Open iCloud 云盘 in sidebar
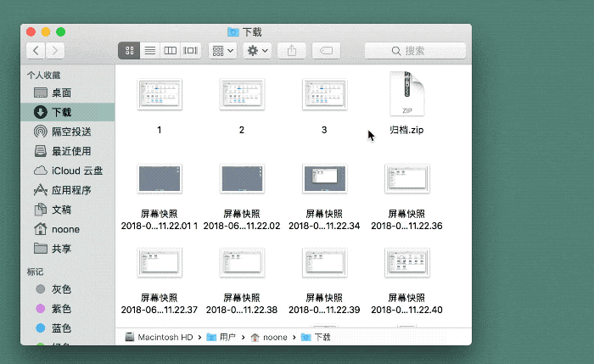Screen dimensions: 594x364 [x=76, y=171]
